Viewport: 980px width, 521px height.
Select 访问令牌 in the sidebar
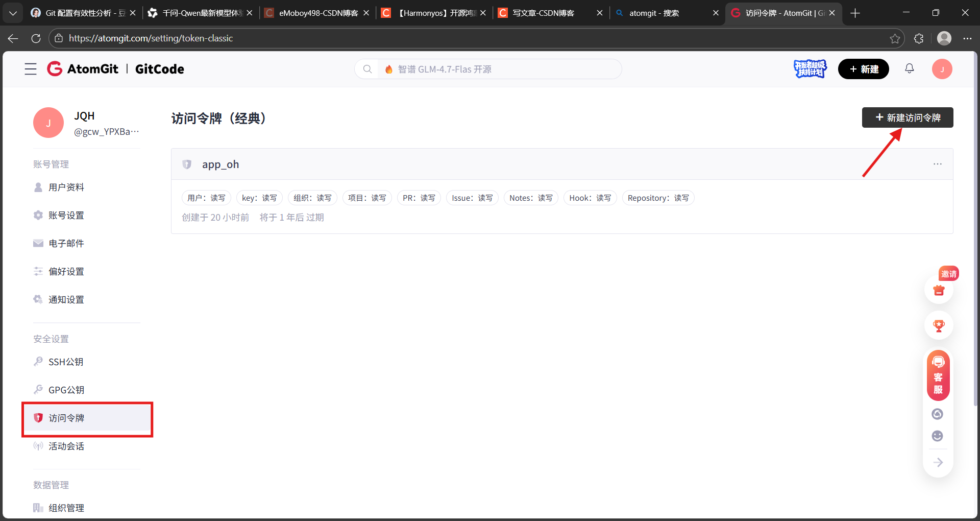click(x=87, y=418)
